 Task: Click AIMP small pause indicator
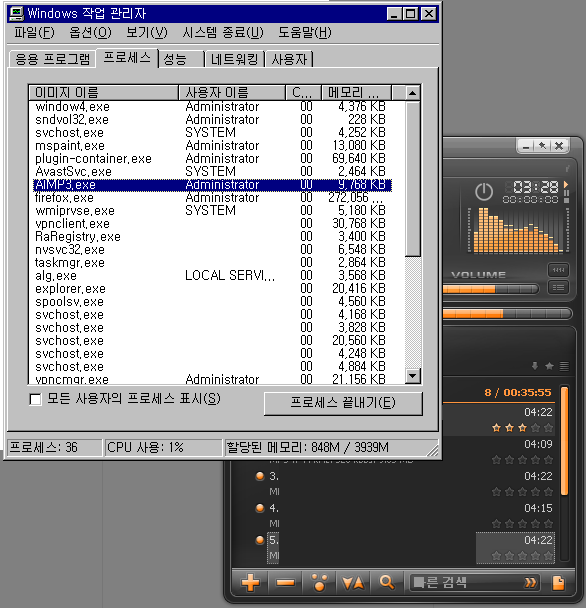(566, 193)
